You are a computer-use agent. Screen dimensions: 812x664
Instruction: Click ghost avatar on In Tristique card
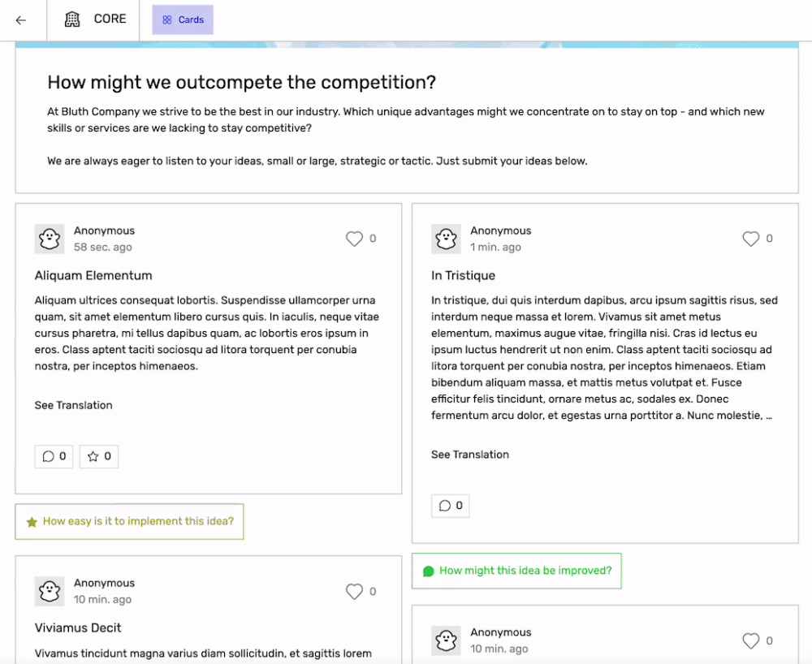pos(446,239)
